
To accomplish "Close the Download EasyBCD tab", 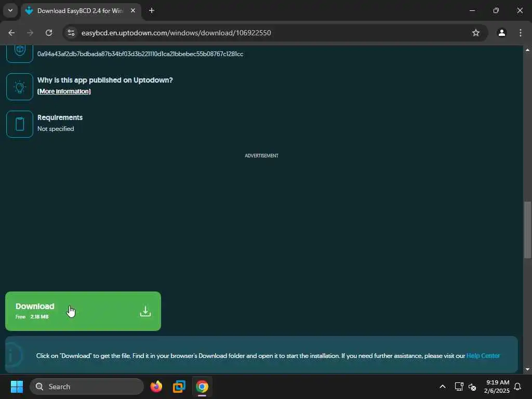I will pos(133,10).
